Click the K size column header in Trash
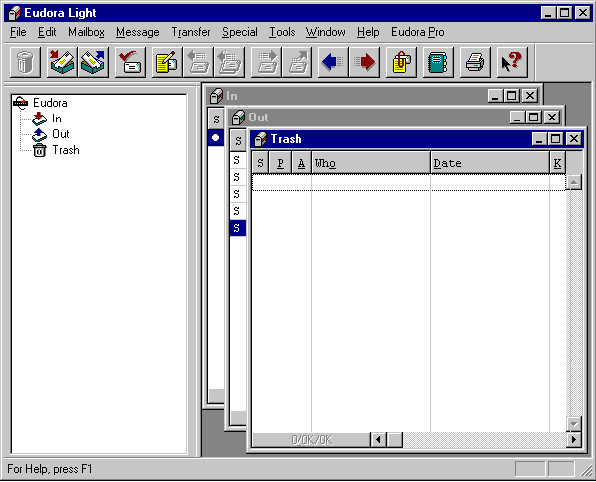This screenshot has width=596, height=482. 557,163
